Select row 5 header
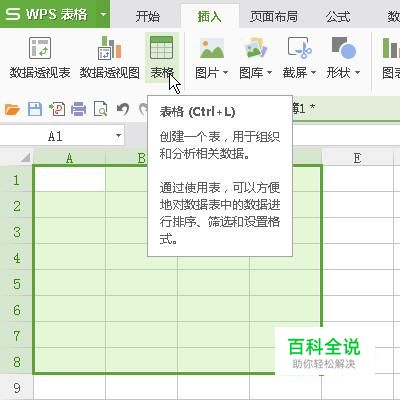The image size is (400, 400). click(x=16, y=283)
